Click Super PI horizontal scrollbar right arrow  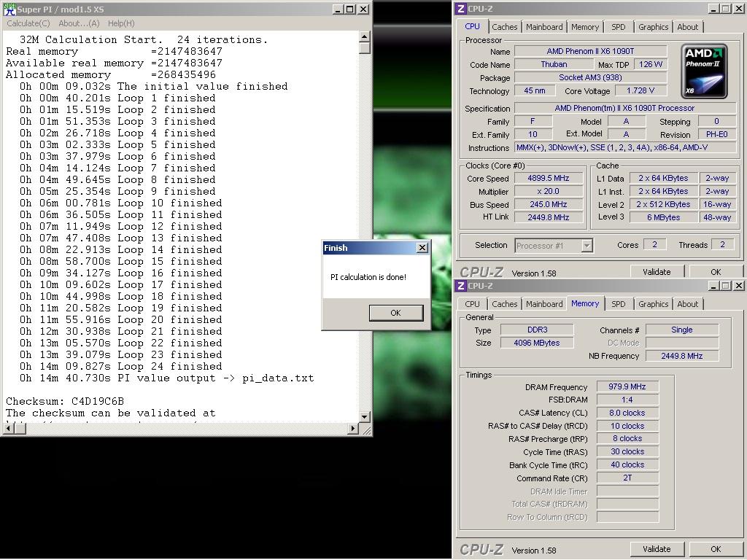point(352,429)
